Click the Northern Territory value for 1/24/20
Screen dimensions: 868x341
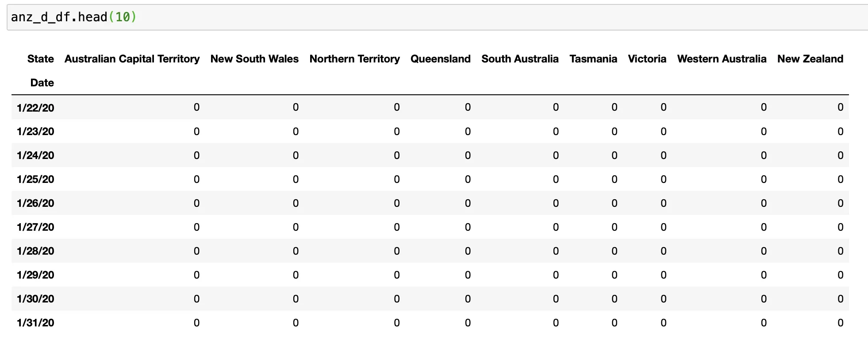(x=397, y=155)
